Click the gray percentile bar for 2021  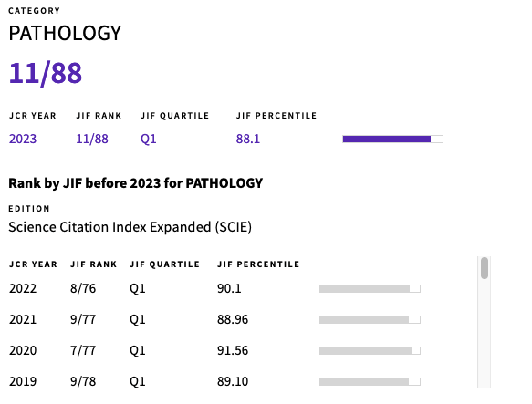click(370, 319)
